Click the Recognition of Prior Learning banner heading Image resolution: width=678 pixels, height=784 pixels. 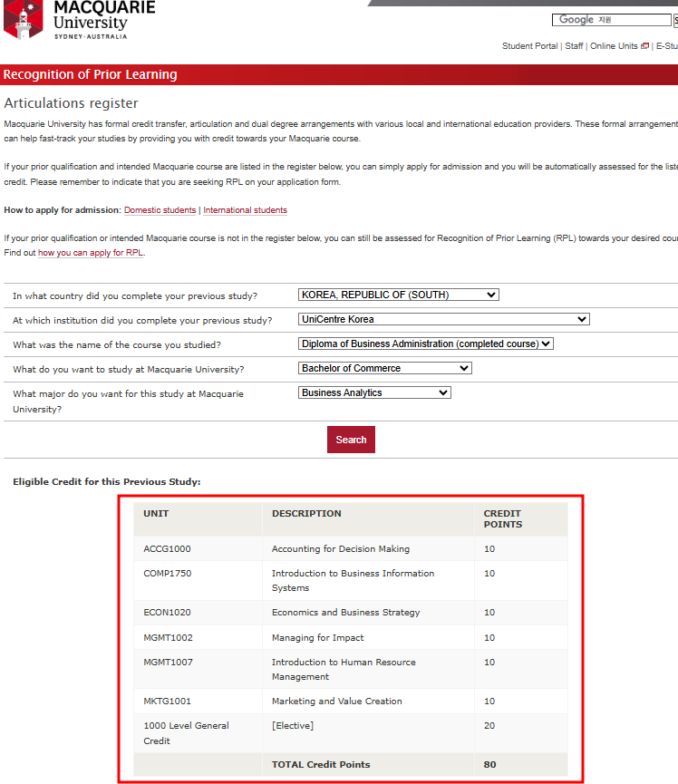click(90, 74)
